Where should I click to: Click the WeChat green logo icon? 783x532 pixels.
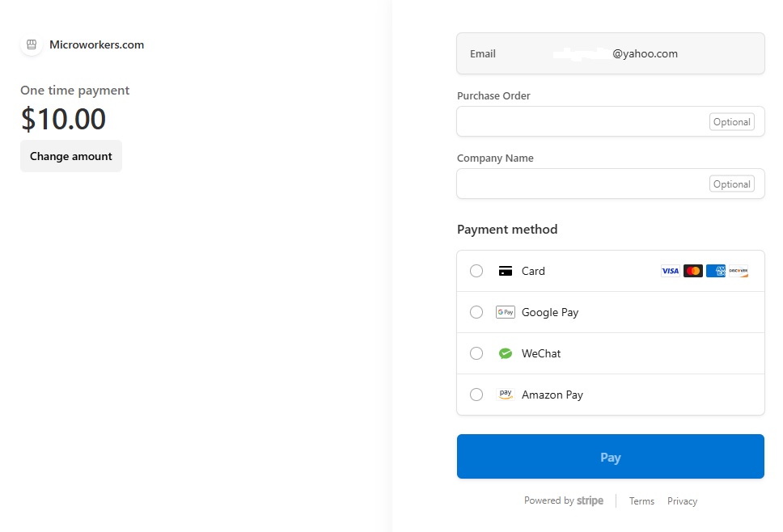click(x=506, y=353)
